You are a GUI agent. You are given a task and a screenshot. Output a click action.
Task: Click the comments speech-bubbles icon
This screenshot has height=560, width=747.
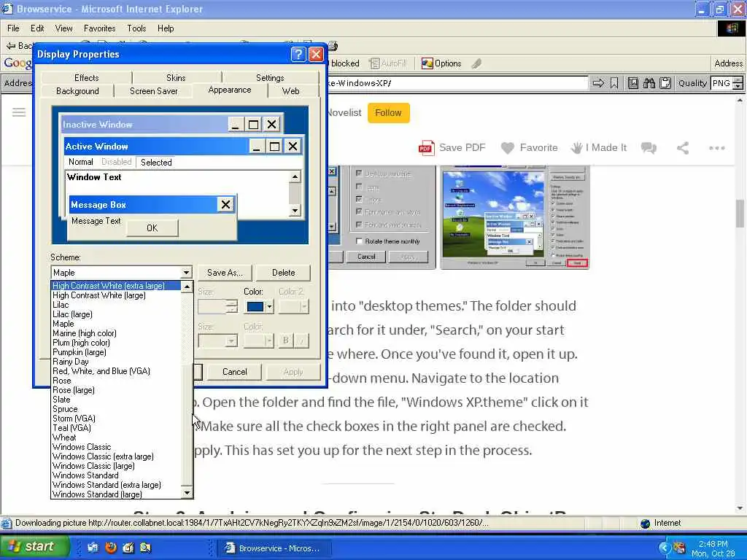point(649,148)
